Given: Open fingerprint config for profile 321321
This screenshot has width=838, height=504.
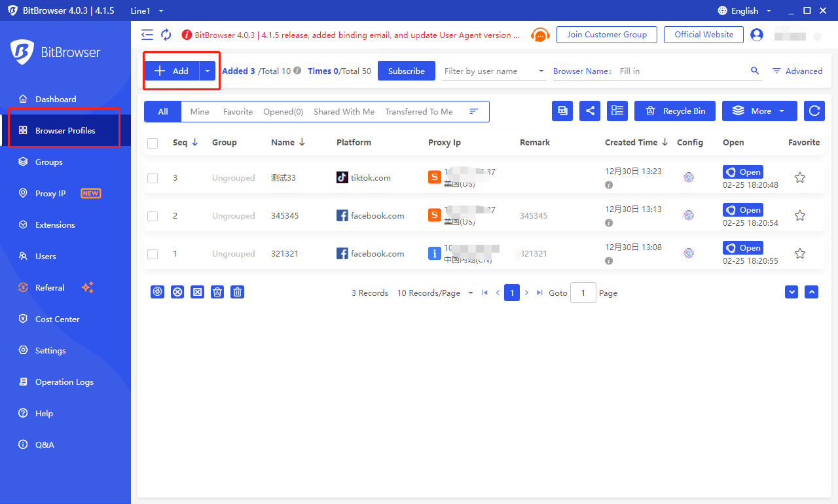Looking at the screenshot, I should point(689,253).
